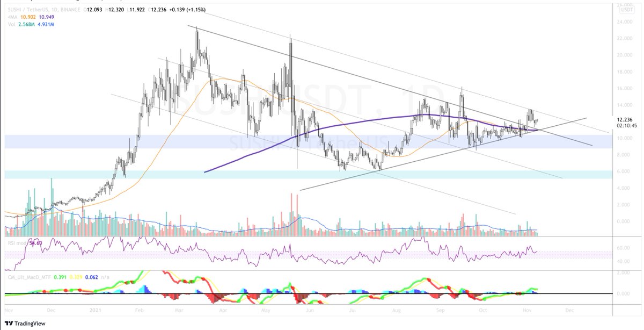Image resolution: width=644 pixels, height=330 pixels.
Task: Click the volume value 2.568M
Action: pos(26,25)
